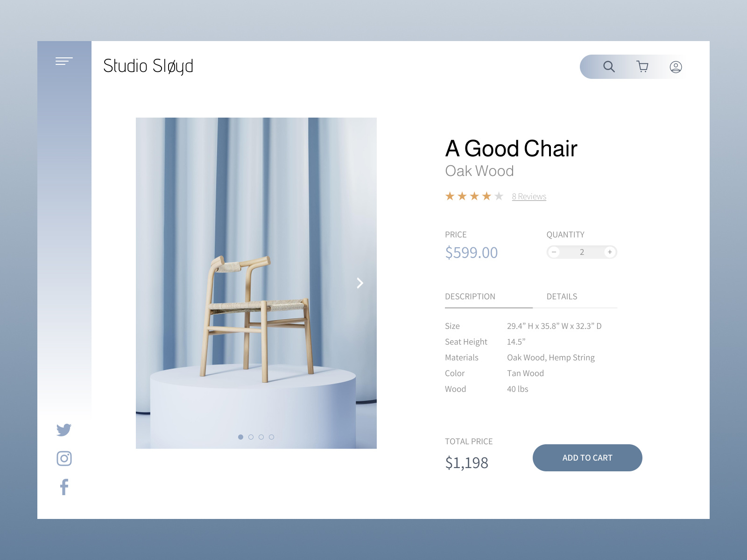This screenshot has height=560, width=747.
Task: Open the Facebook social icon
Action: [x=64, y=487]
